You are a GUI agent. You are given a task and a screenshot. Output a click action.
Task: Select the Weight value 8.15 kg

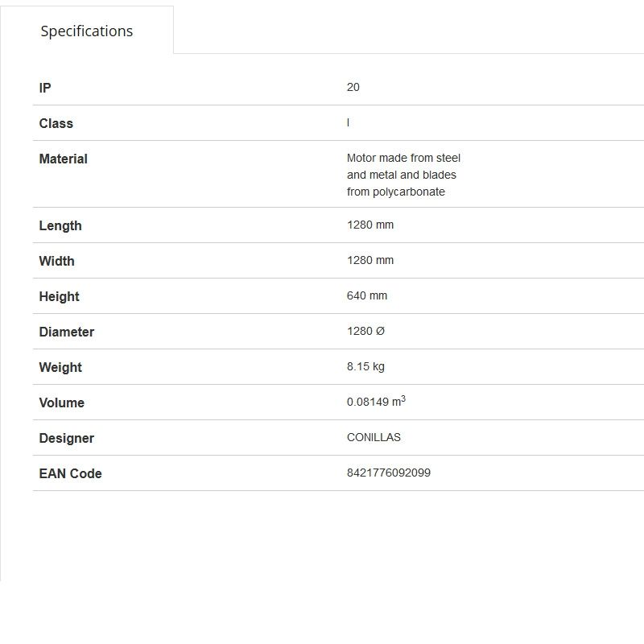pos(365,366)
